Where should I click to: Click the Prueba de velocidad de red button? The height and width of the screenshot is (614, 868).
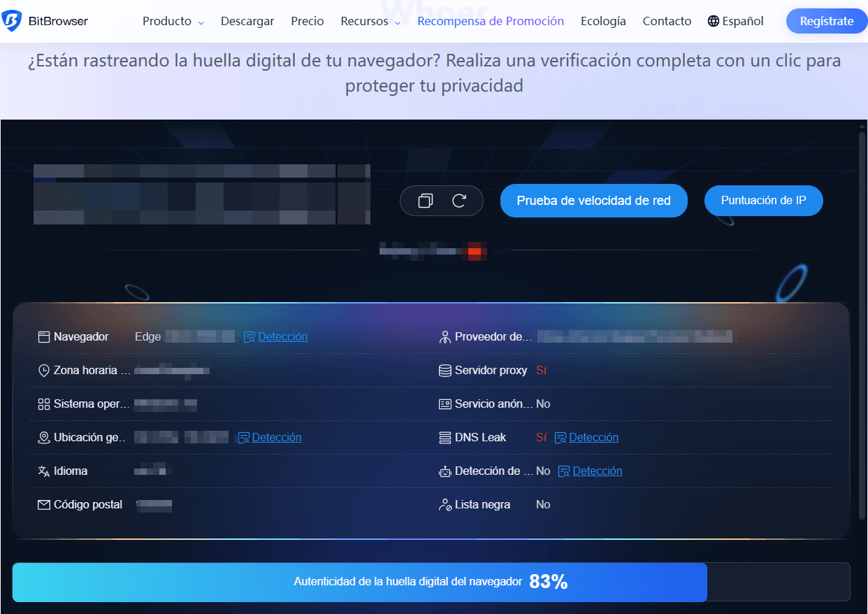coord(593,201)
